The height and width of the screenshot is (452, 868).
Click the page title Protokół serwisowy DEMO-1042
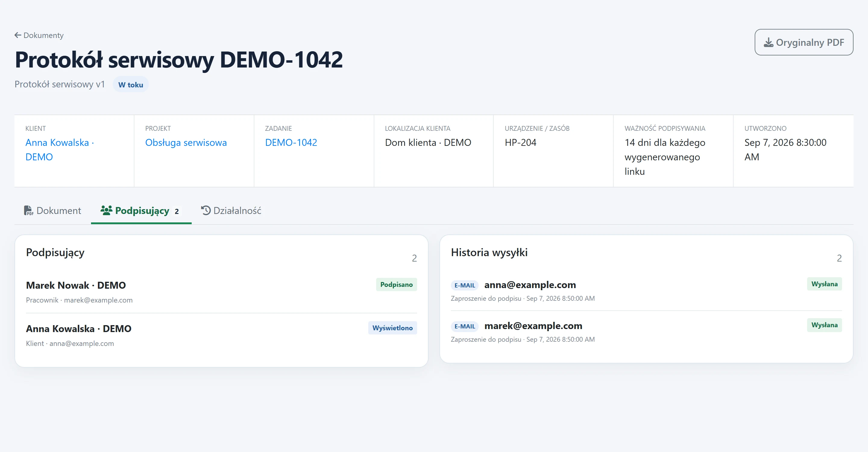179,60
